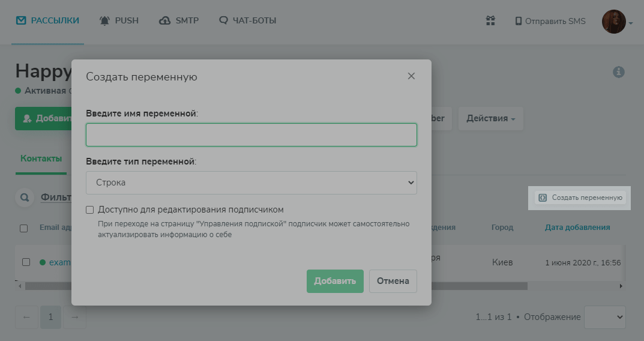
Task: Click the info icon beside the title
Action: [618, 72]
